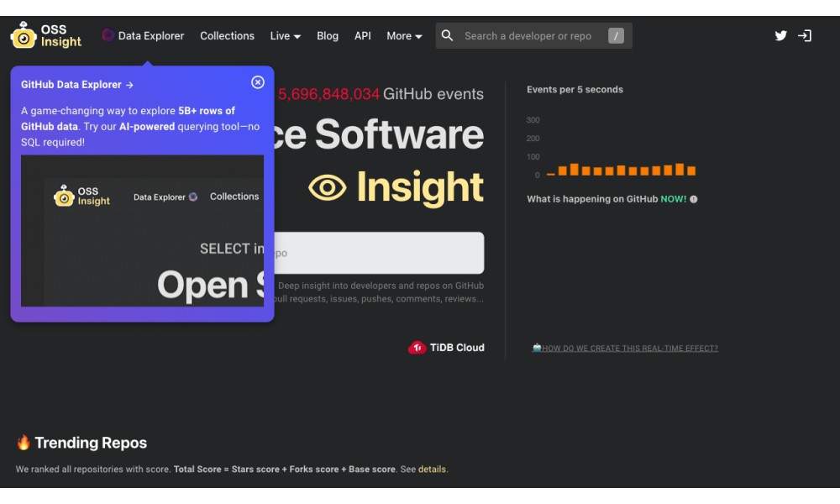
Task: Click the Data Explorer purple icon
Action: click(x=108, y=35)
